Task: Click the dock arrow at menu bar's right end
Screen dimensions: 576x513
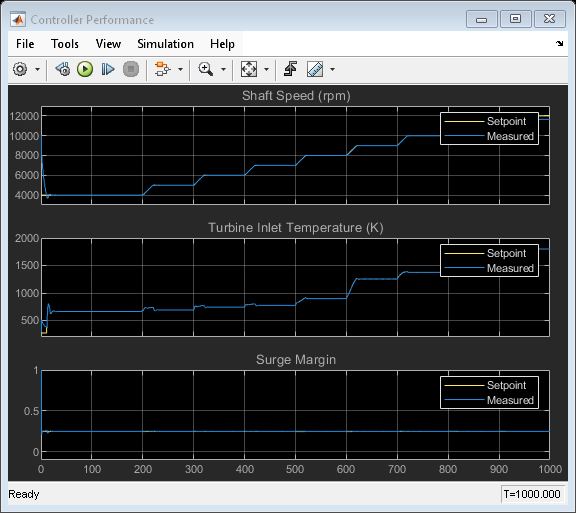Action: coord(559,43)
